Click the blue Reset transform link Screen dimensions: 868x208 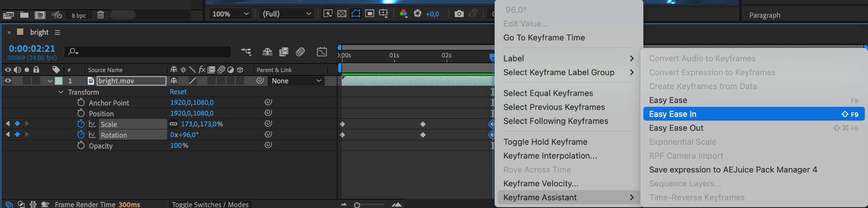point(178,92)
